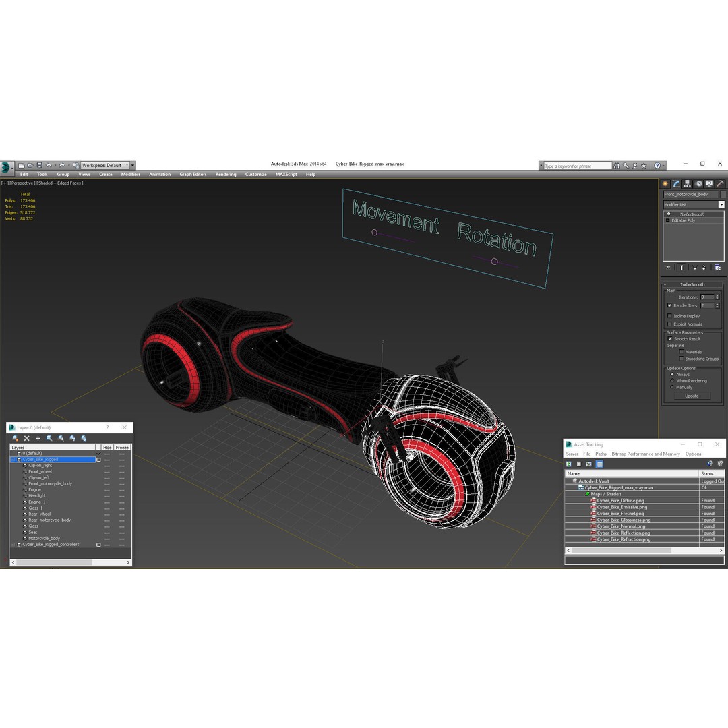Open the Workspace: Default dropdown

pyautogui.click(x=105, y=165)
